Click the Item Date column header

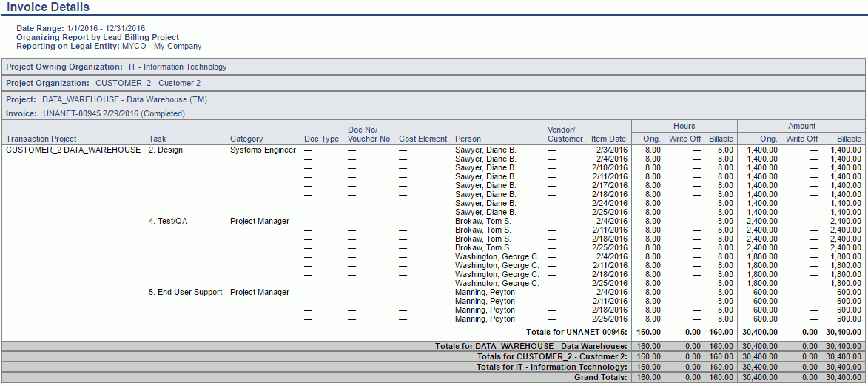(608, 139)
